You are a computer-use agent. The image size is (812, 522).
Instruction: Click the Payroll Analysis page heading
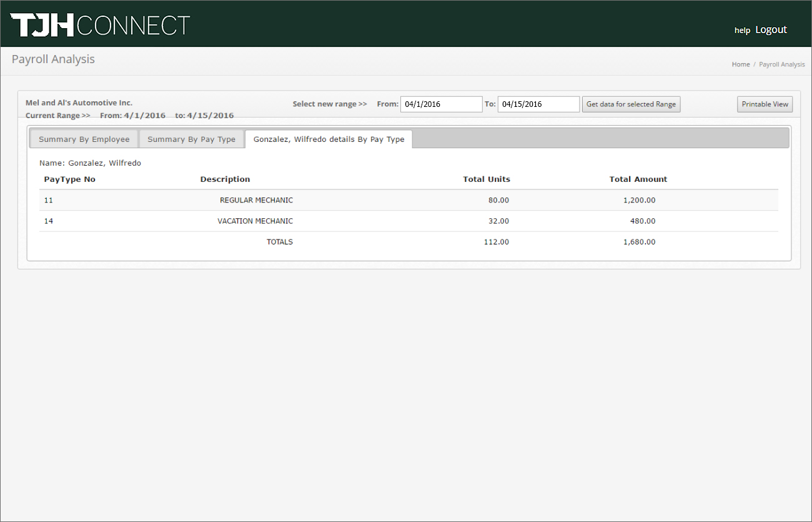[x=53, y=59]
